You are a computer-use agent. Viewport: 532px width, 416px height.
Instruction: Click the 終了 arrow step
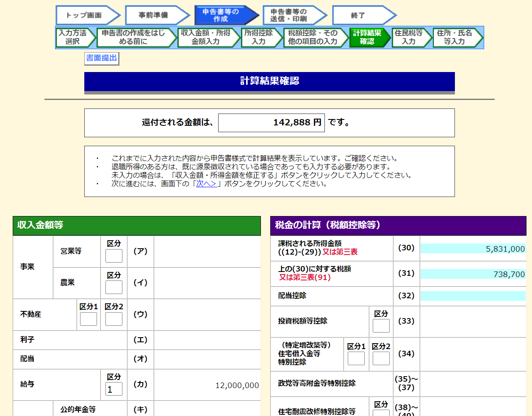click(x=360, y=15)
